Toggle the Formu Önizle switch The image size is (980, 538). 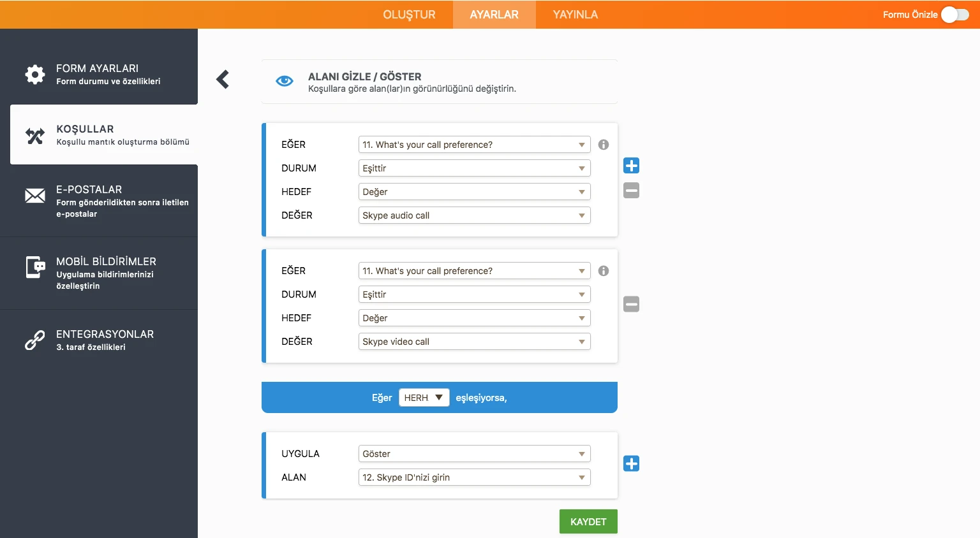954,15
